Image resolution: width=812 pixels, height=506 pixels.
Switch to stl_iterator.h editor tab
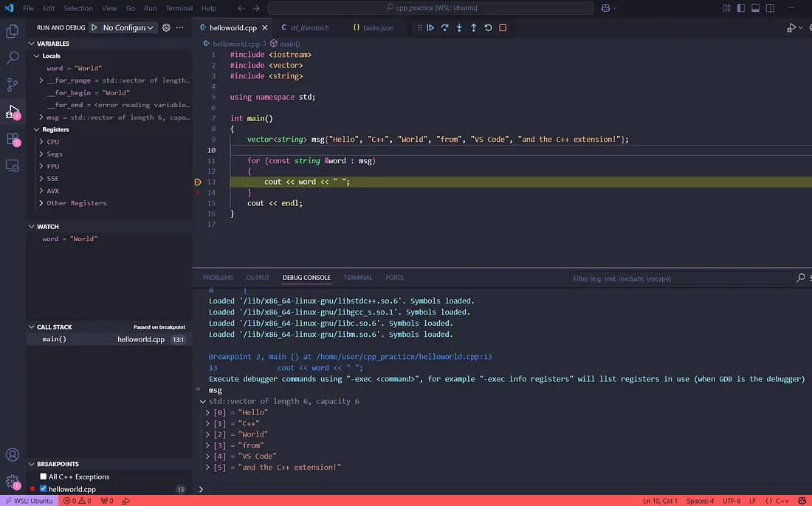pos(305,27)
